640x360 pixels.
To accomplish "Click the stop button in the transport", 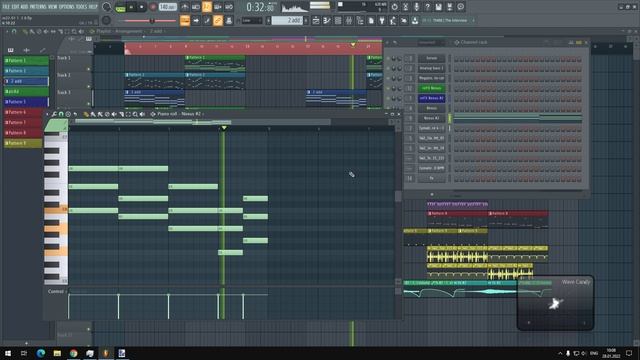I will click(x=141, y=7).
